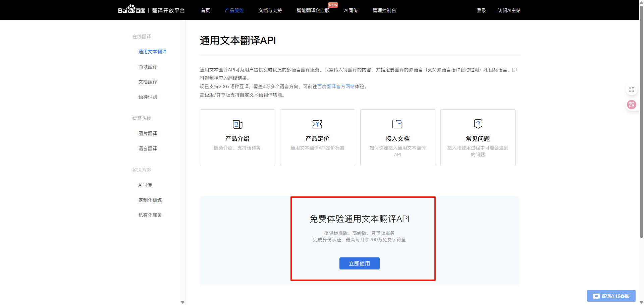Image resolution: width=644 pixels, height=305 pixels.
Task: Go to 首页 in top navigation
Action: 205,10
